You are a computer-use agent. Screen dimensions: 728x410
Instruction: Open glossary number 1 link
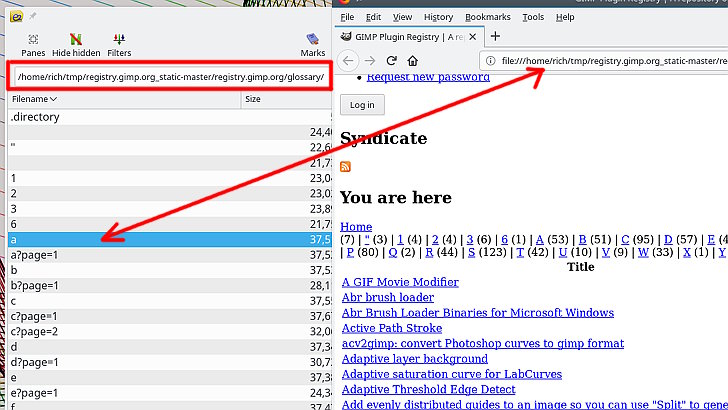point(400,240)
